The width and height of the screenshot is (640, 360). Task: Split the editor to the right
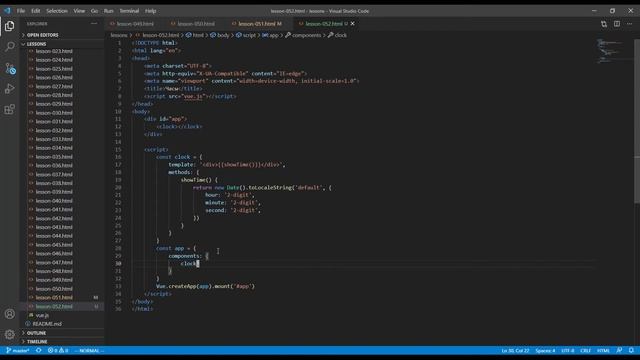pos(617,24)
